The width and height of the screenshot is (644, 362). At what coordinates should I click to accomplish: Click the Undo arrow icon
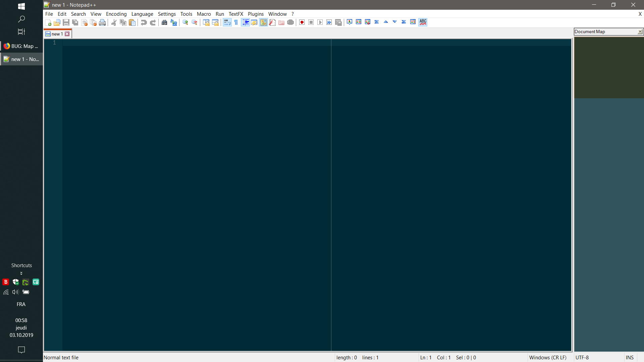tap(144, 22)
